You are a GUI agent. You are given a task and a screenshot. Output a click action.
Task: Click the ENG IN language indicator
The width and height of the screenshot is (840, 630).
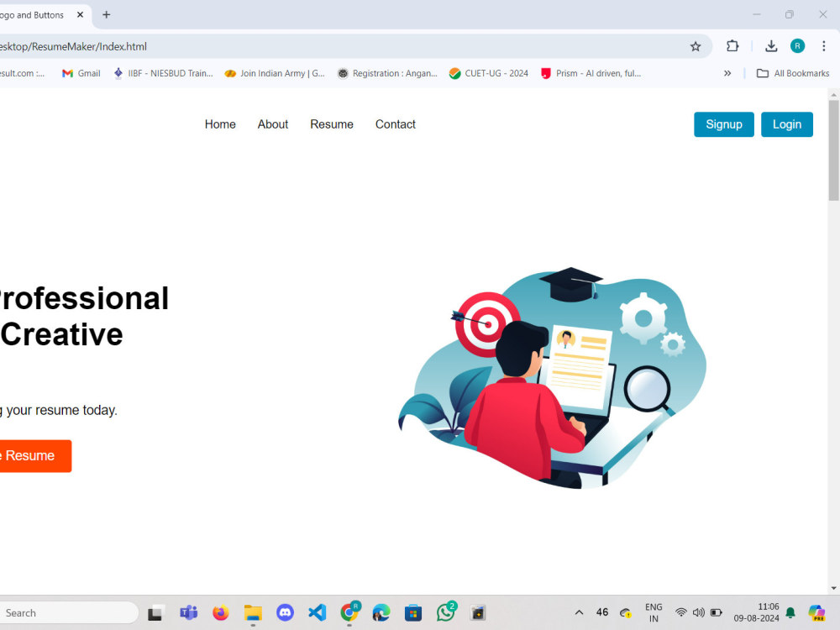[654, 613]
